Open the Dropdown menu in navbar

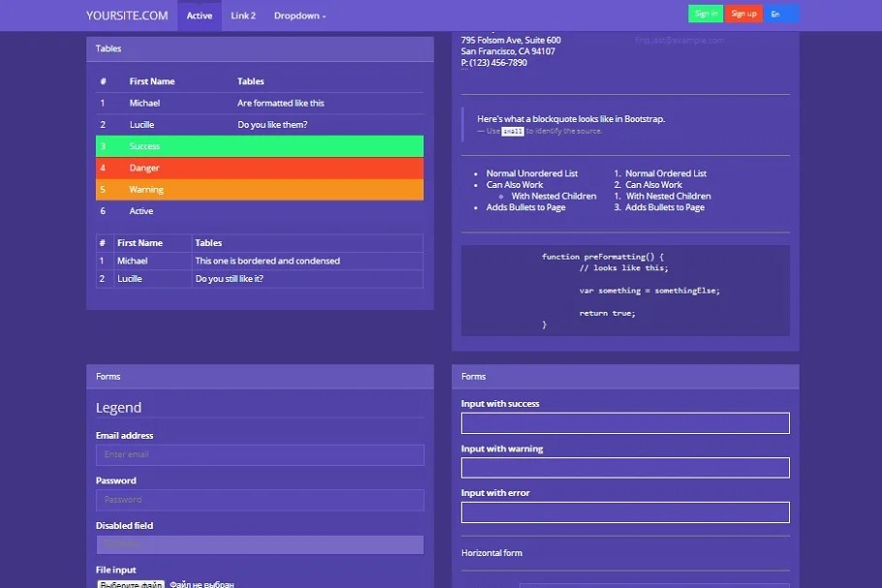299,15
